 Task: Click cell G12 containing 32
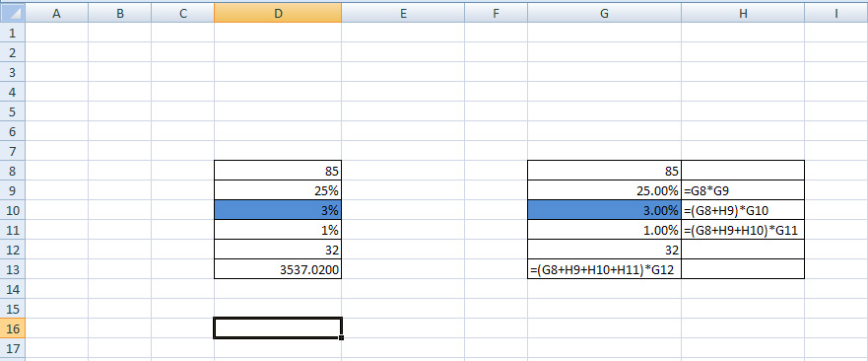[x=605, y=250]
